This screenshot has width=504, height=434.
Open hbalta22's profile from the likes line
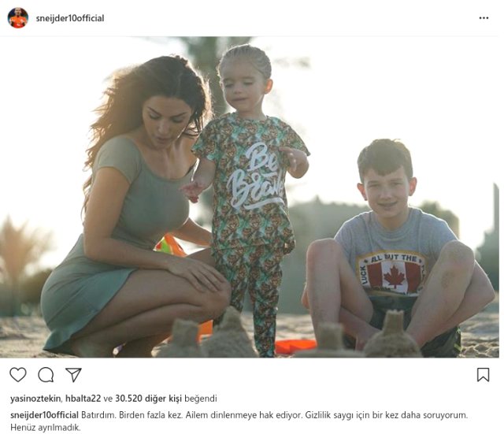coord(83,399)
